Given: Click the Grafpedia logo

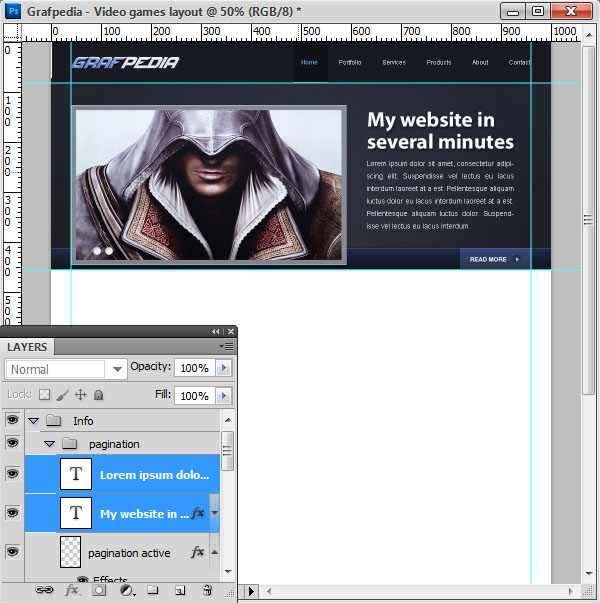Looking at the screenshot, I should 125,63.
